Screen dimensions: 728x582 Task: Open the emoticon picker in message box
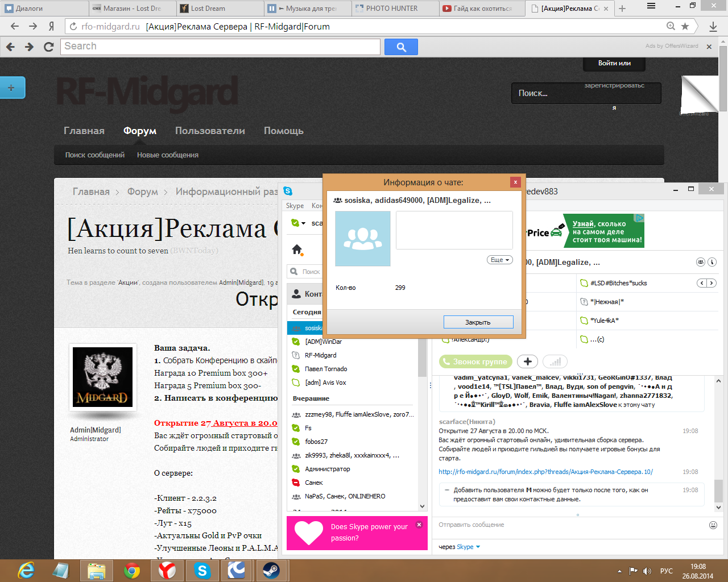[x=713, y=525]
